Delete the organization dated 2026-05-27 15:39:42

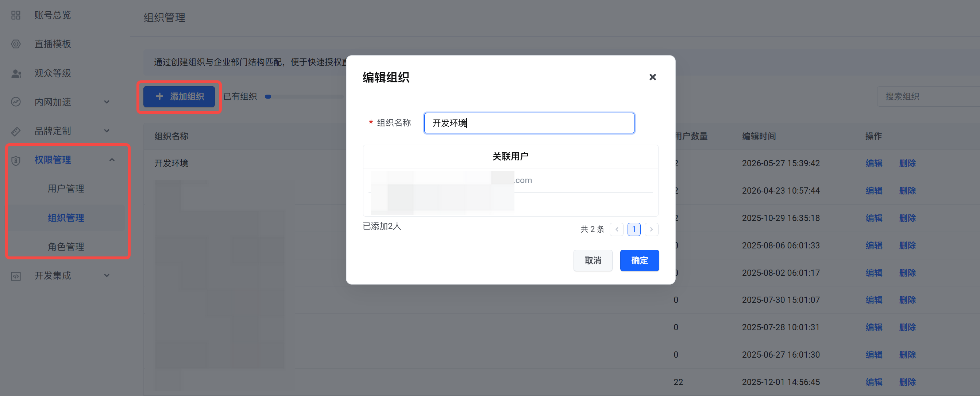(x=907, y=163)
